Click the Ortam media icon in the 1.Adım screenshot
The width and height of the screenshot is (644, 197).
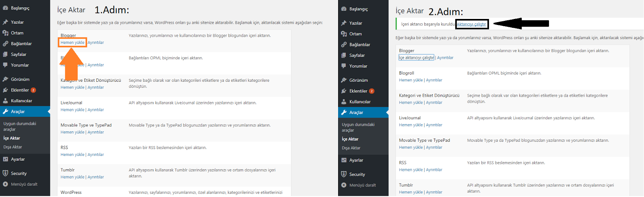click(x=5, y=33)
